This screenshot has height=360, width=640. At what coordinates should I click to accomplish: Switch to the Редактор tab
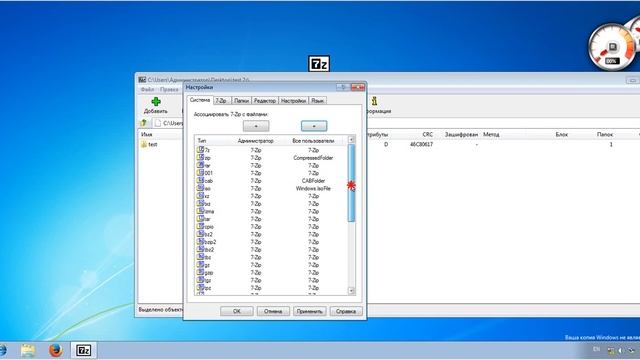click(x=264, y=100)
